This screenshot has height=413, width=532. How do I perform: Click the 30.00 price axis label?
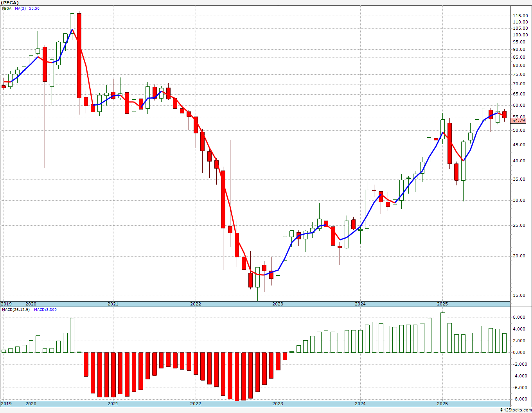[519, 200]
